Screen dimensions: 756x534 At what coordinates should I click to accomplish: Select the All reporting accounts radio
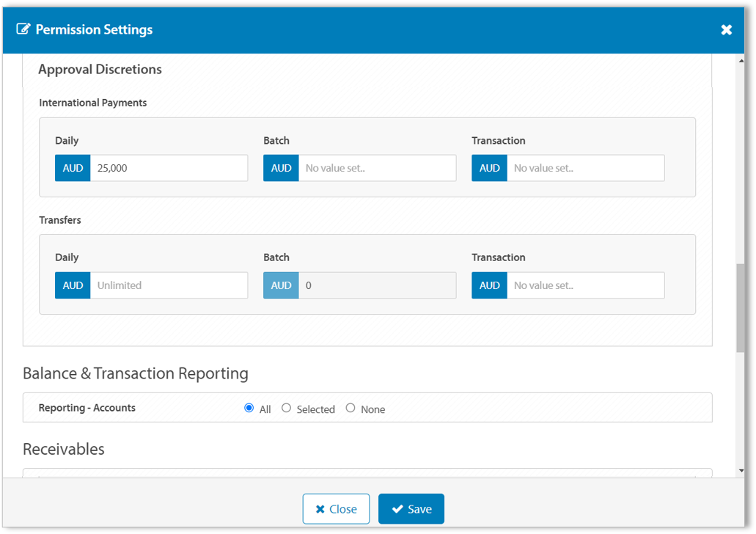click(249, 408)
